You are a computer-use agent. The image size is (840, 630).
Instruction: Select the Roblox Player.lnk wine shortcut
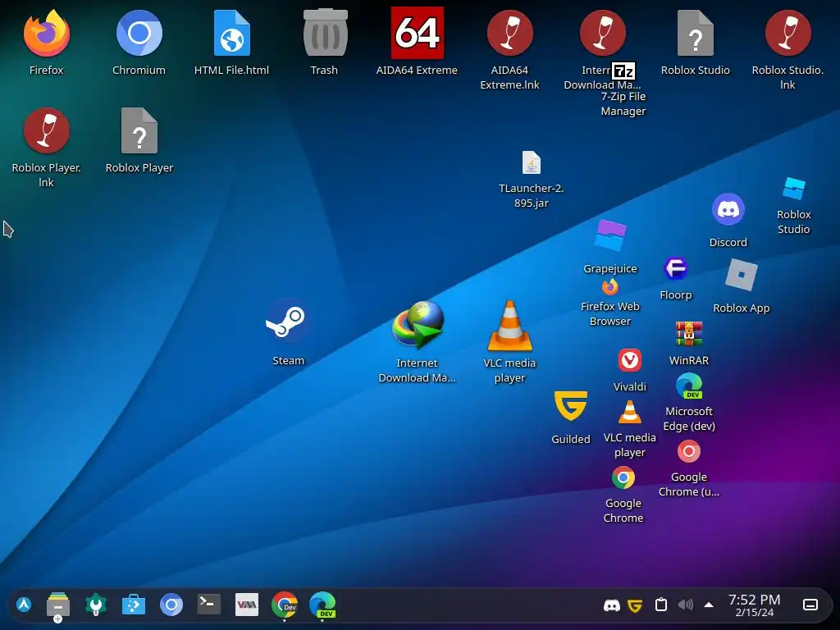pyautogui.click(x=47, y=130)
